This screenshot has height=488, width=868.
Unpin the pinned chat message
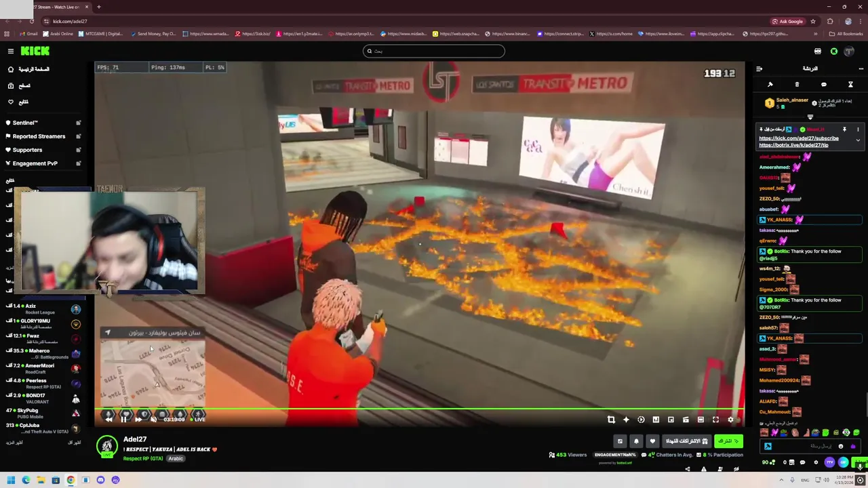[844, 129]
